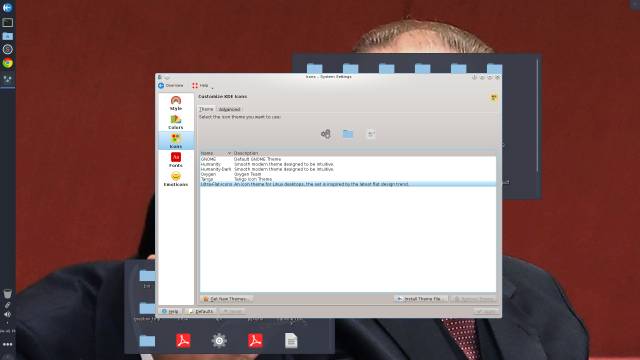Click the Description column header
Image resolution: width=640 pixels, height=360 pixels.
click(x=246, y=153)
